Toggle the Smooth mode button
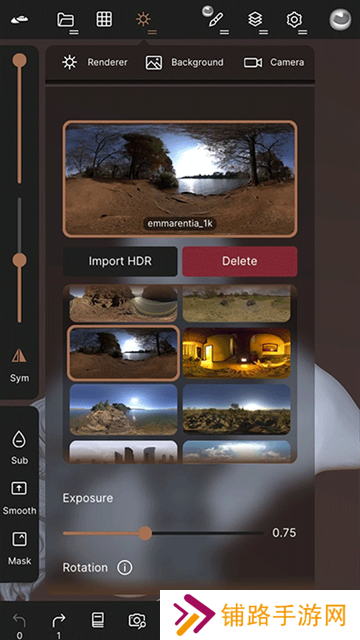This screenshot has height=640, width=360. click(19, 498)
